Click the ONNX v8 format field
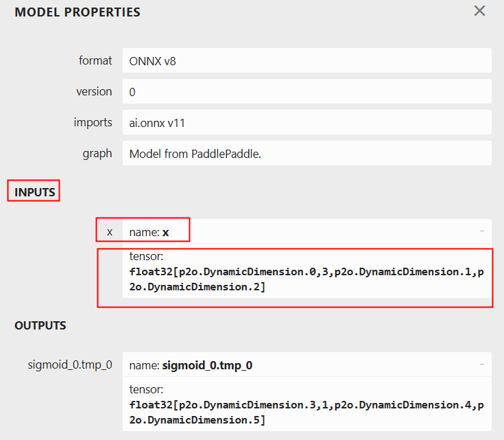This screenshot has height=440, width=504. pos(307,60)
